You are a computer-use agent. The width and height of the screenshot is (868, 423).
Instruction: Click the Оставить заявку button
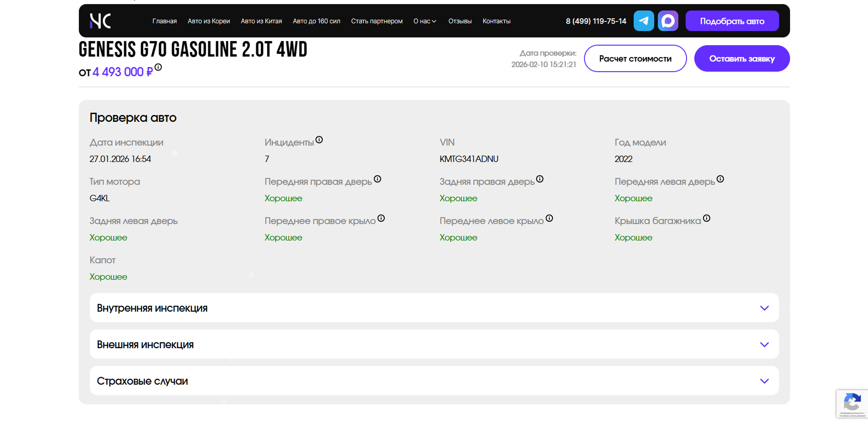[x=742, y=58]
